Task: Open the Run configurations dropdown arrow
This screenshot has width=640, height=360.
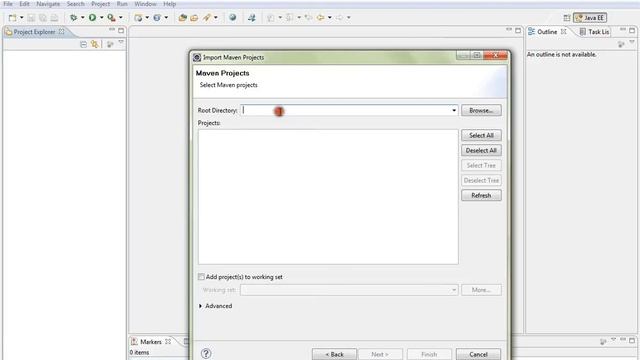Action: point(102,18)
